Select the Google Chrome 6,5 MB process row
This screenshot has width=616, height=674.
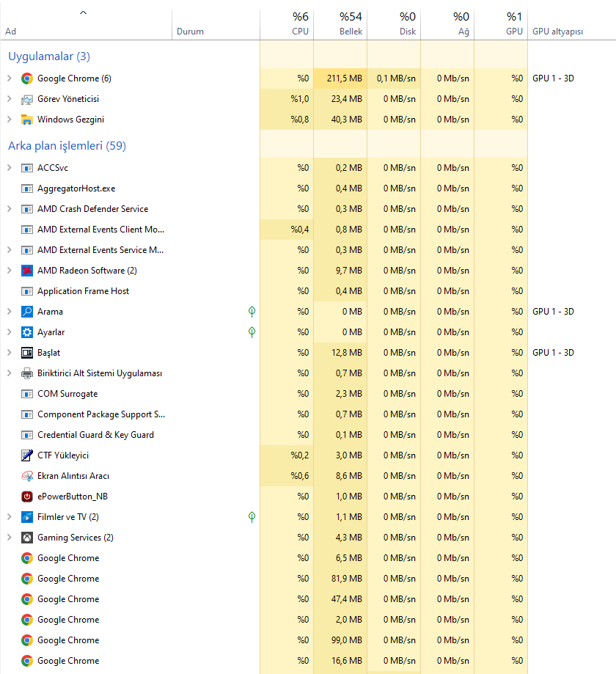[x=308, y=558]
